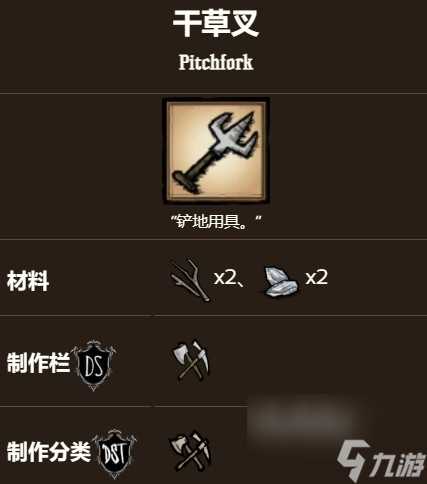Click the Pitchfork English name

216,62
